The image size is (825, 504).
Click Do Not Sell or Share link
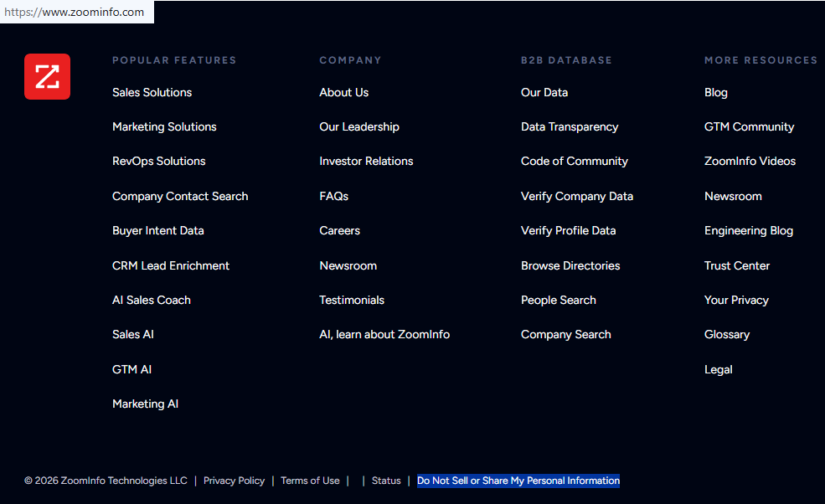click(x=518, y=481)
